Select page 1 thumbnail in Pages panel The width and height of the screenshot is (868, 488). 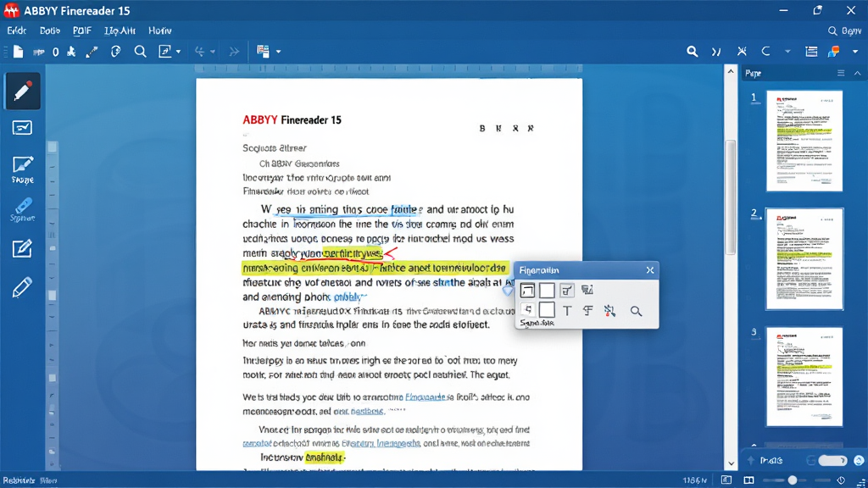click(804, 141)
